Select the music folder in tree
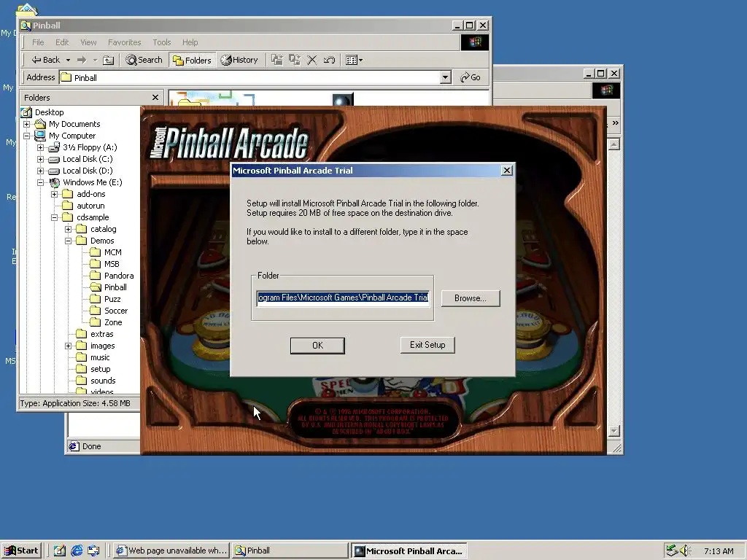The image size is (747, 560). pos(100,357)
